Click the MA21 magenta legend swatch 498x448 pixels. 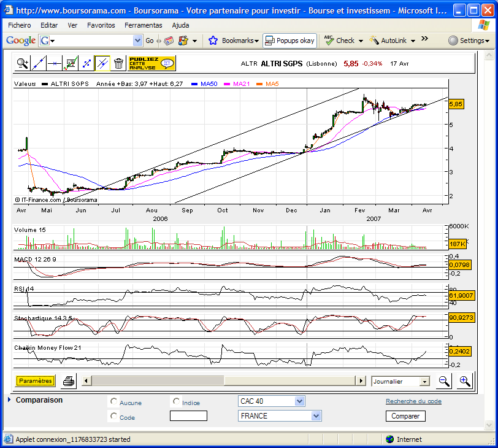tap(227, 84)
